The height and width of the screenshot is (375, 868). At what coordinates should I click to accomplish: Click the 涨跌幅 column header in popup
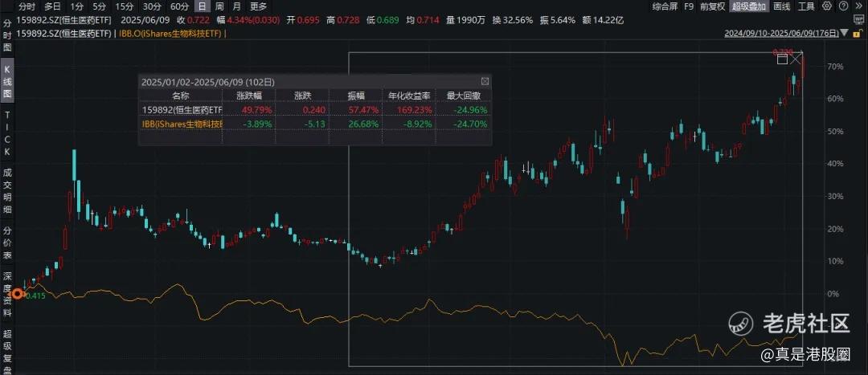tap(248, 96)
